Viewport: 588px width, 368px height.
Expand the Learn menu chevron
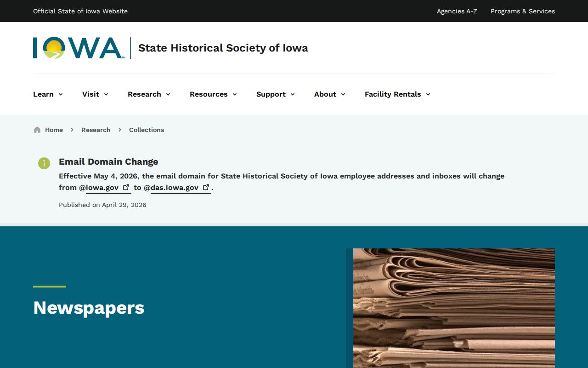pos(60,94)
